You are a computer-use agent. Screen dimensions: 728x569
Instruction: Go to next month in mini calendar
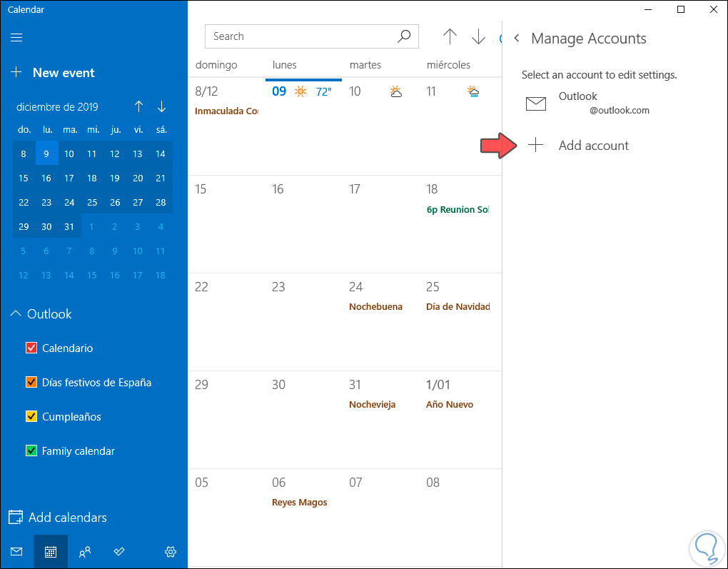coord(161,107)
